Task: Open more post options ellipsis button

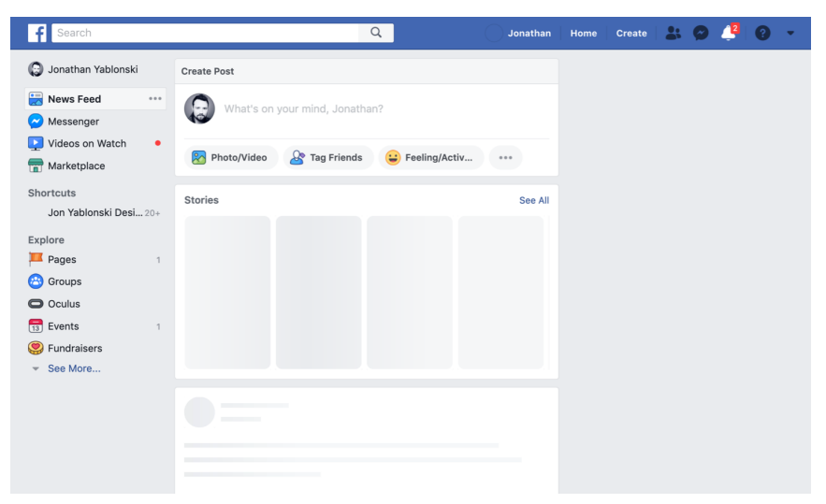Action: (x=505, y=157)
